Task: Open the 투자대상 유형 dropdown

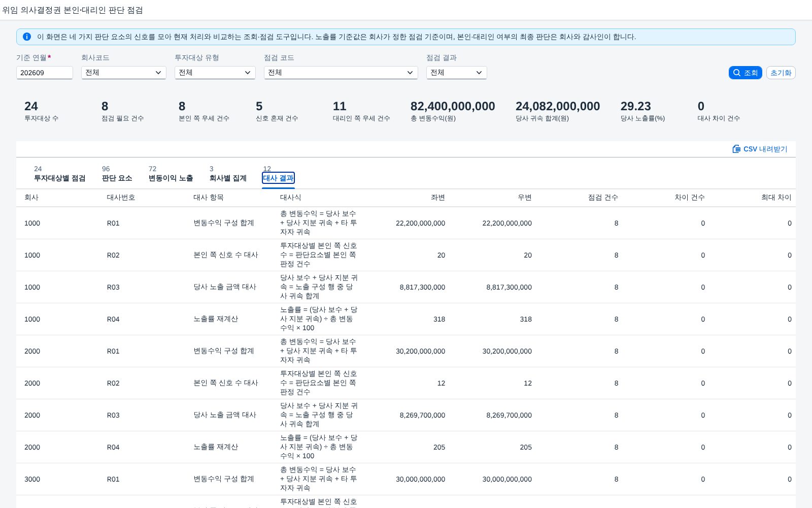Action: (x=215, y=73)
